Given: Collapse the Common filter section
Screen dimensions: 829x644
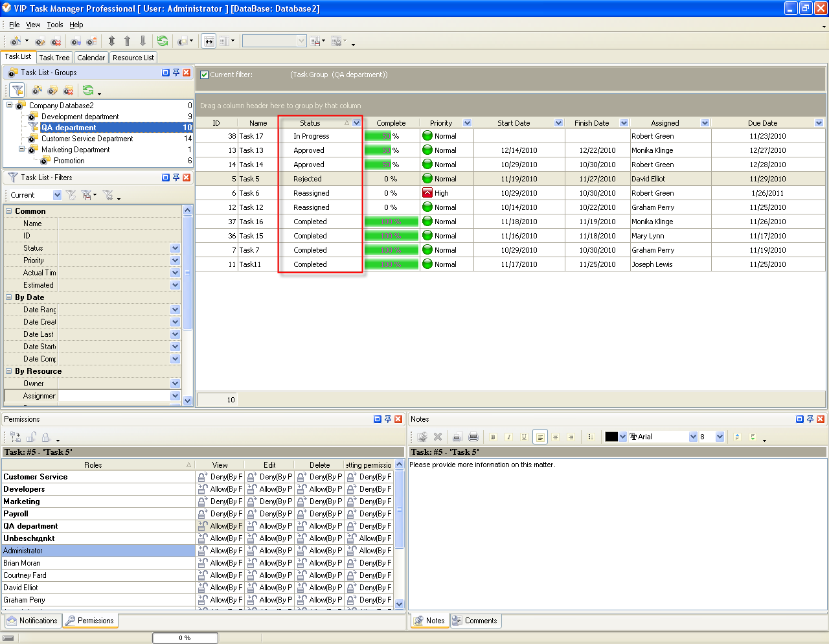Looking at the screenshot, I should 9,211.
